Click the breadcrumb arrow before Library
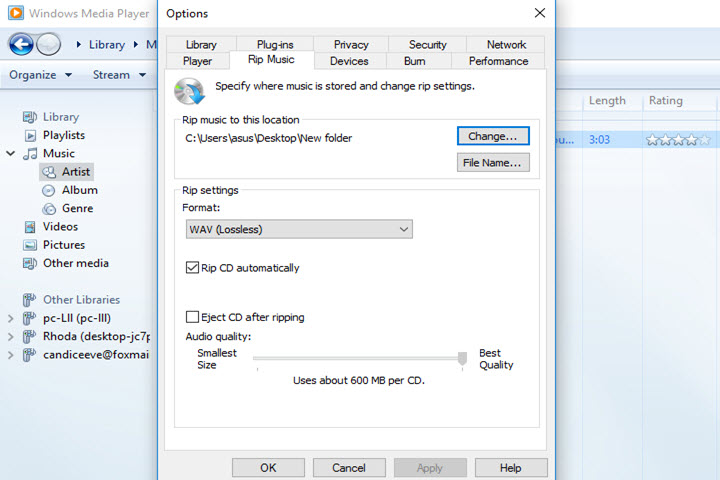The image size is (720, 480). 79,45
